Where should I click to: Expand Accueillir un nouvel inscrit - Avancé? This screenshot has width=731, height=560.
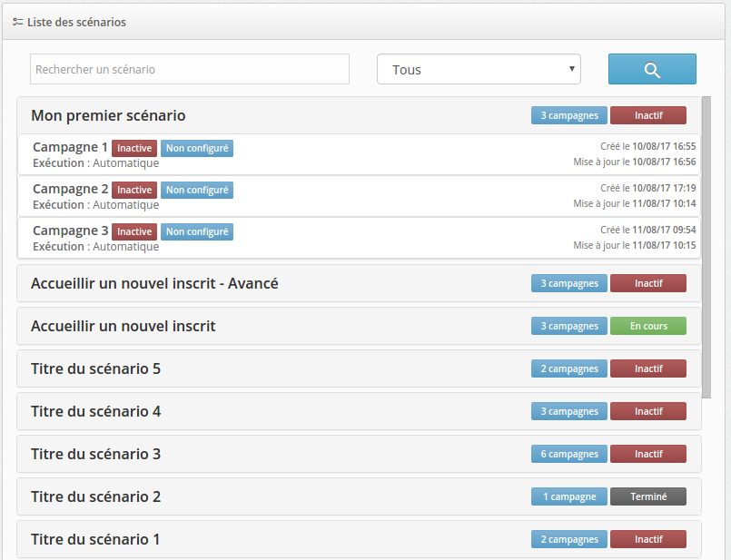point(154,283)
